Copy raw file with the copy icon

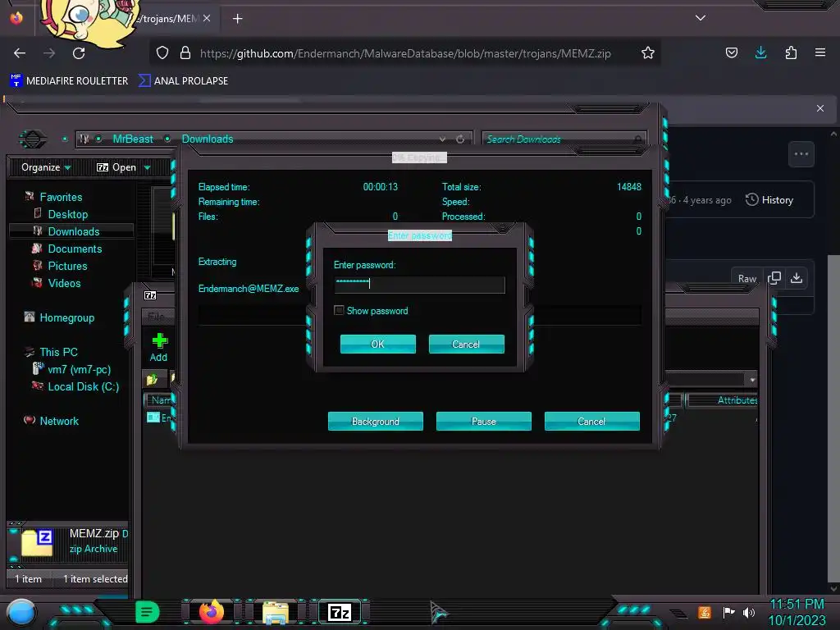774,278
